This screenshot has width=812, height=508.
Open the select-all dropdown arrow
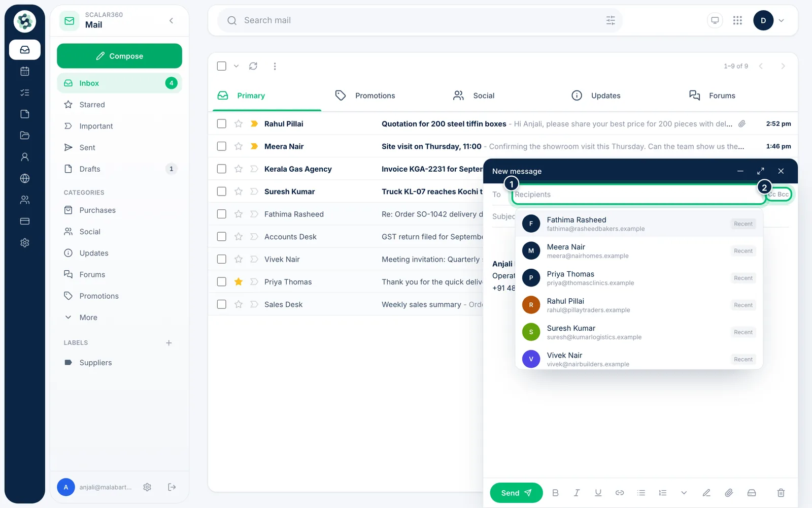(x=236, y=66)
